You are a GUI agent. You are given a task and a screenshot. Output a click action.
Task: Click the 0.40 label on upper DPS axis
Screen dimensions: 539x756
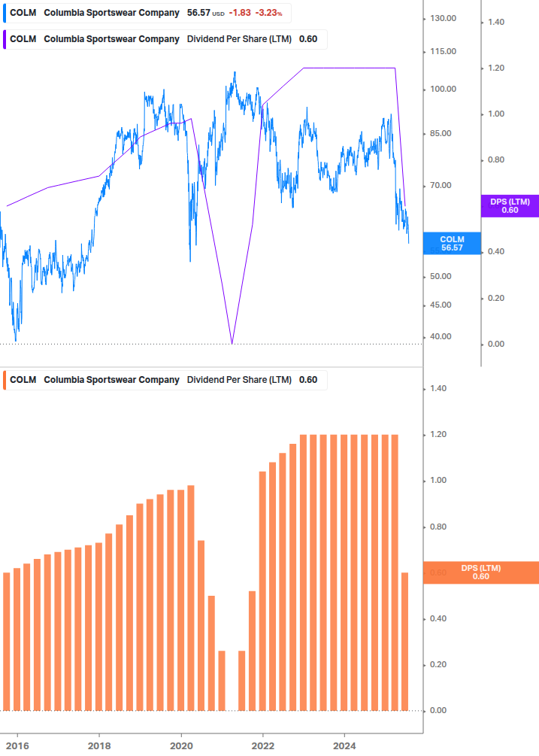(496, 252)
